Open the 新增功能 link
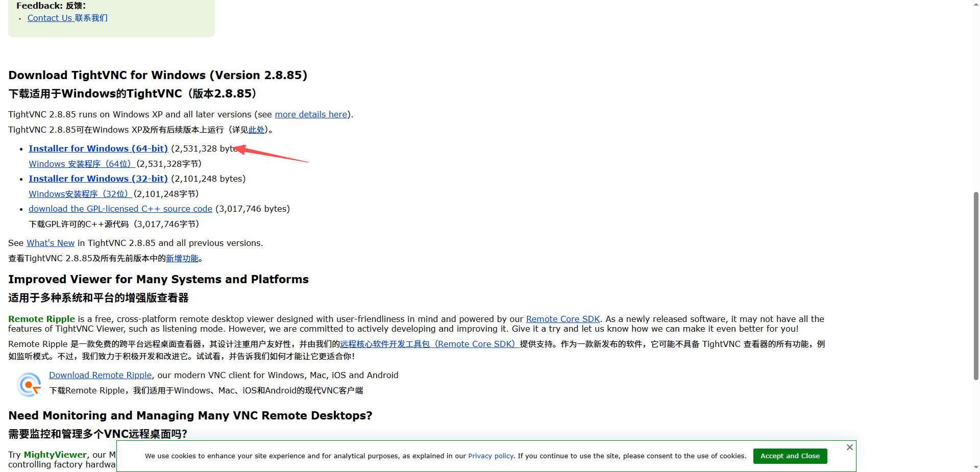The width and height of the screenshot is (980, 472). pyautogui.click(x=182, y=258)
